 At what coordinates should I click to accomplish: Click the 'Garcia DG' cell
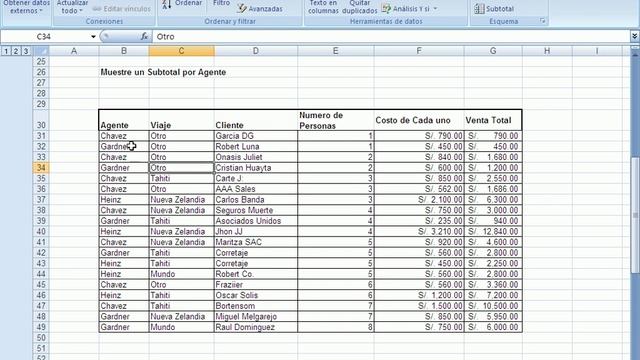(x=256, y=136)
